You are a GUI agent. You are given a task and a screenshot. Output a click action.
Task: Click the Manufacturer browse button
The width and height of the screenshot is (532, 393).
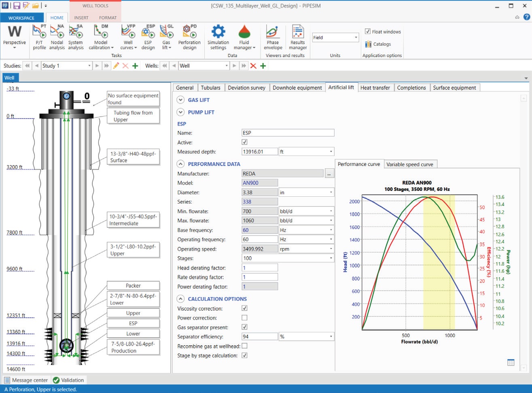(x=330, y=173)
